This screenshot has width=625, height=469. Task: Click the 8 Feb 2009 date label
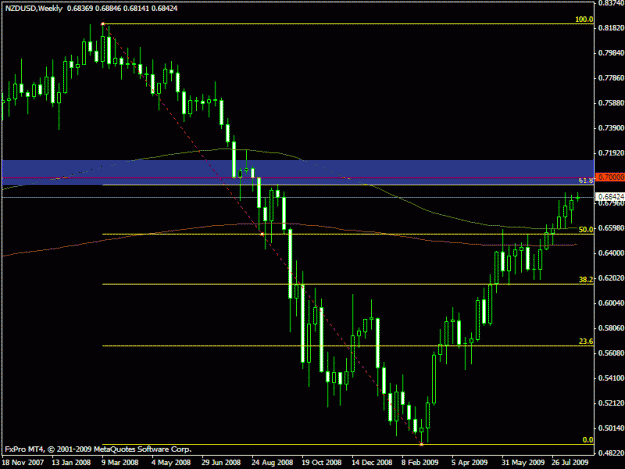pos(420,463)
